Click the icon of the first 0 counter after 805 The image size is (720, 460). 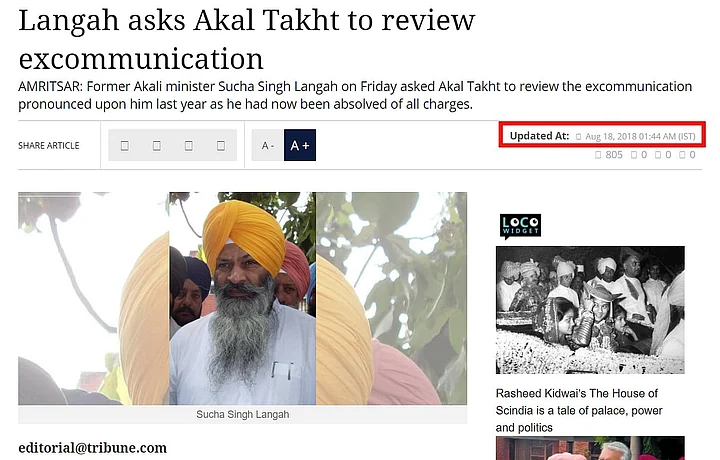(x=634, y=155)
